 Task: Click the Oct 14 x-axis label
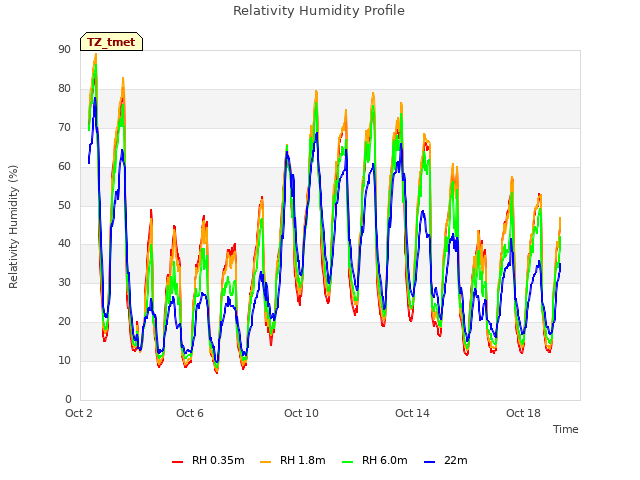point(412,413)
